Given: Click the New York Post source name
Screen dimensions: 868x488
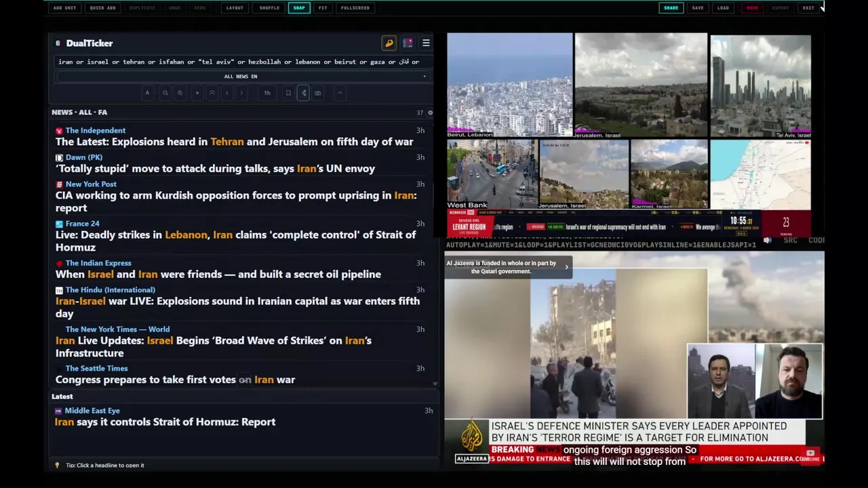Looking at the screenshot, I should 91,184.
